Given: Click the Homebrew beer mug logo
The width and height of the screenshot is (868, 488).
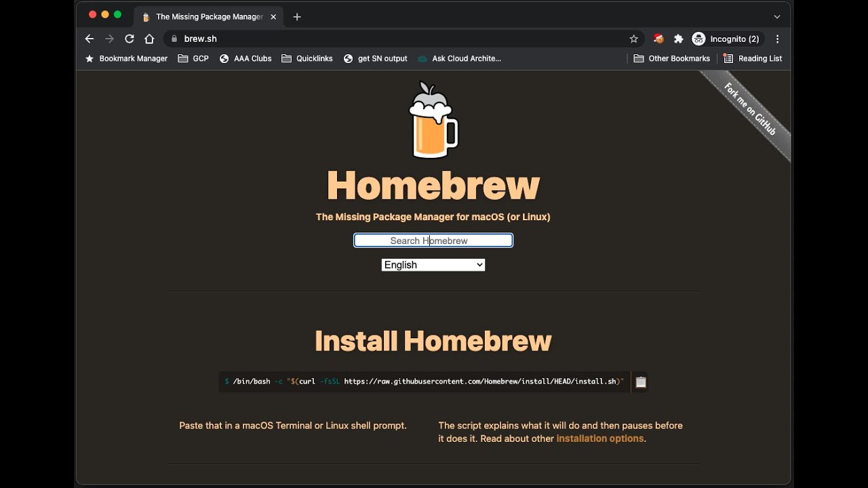Looking at the screenshot, I should pos(433,120).
